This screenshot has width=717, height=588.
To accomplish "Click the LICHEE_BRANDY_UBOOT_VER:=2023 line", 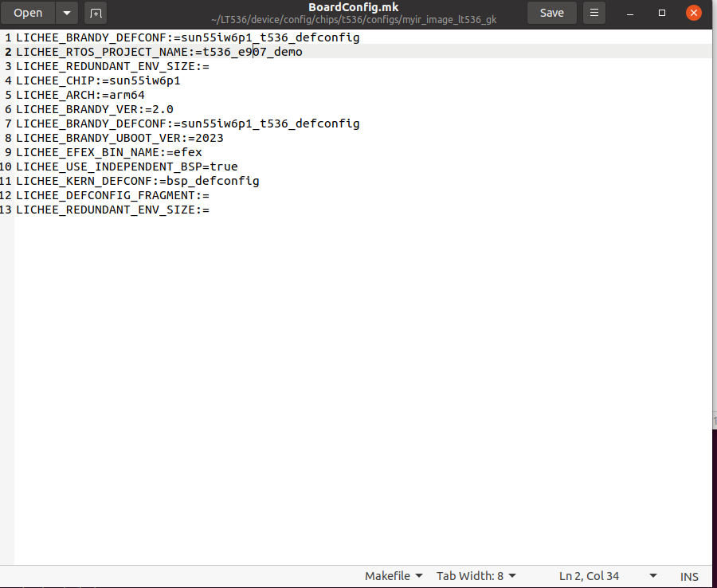I will [119, 138].
